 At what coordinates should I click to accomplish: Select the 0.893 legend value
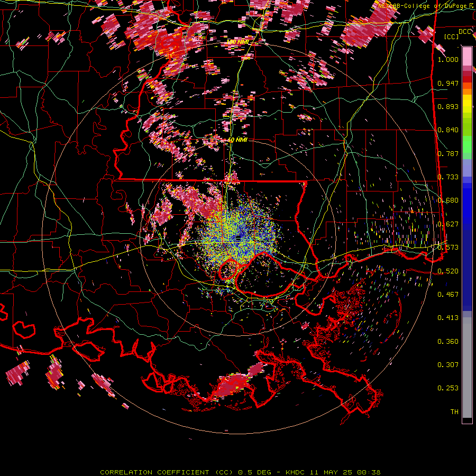pyautogui.click(x=448, y=106)
